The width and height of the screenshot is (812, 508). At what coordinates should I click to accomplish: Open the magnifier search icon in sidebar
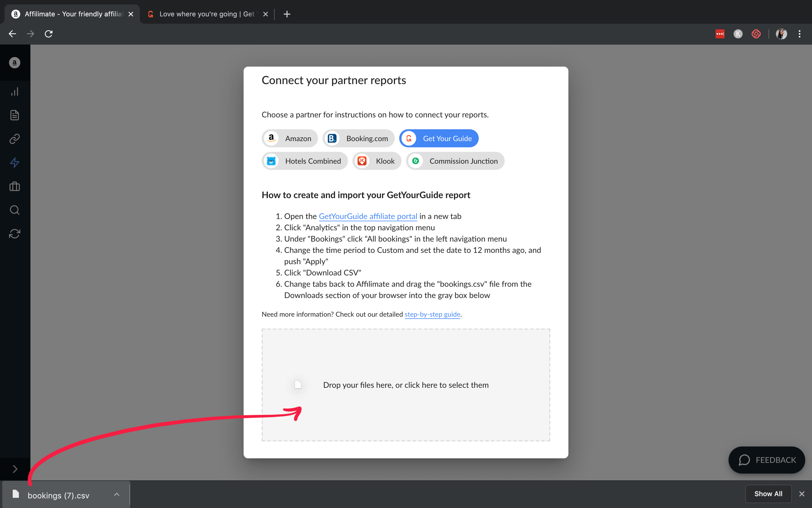pos(14,210)
